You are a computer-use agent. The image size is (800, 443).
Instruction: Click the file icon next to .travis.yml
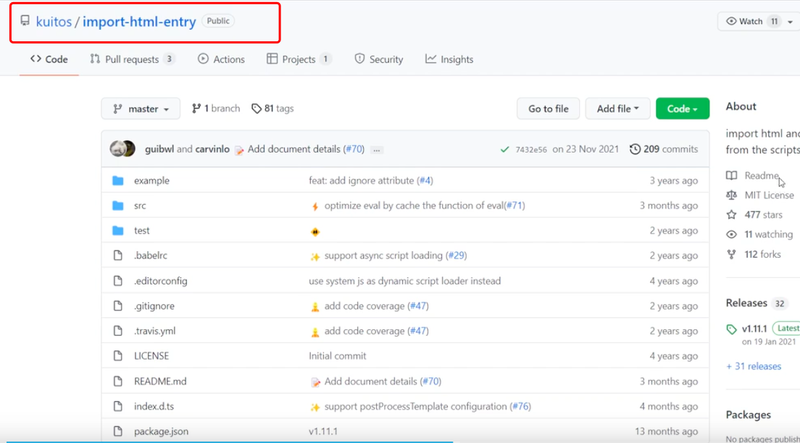pyautogui.click(x=118, y=331)
